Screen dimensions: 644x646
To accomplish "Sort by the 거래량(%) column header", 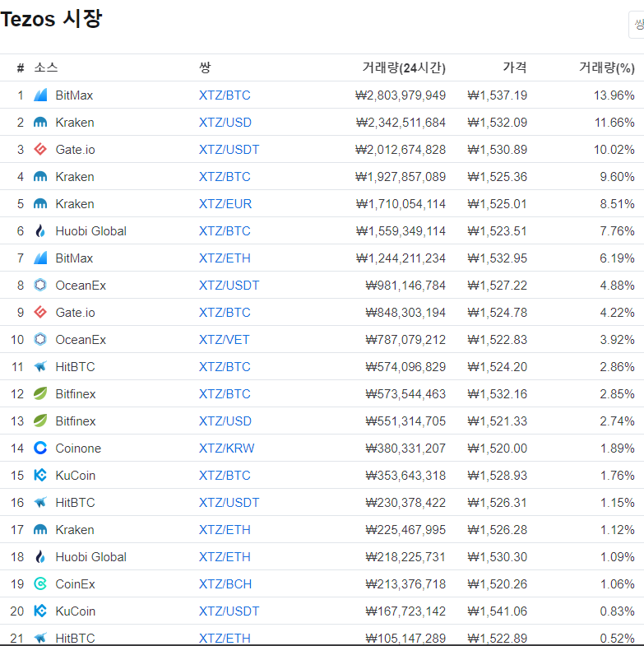I will (607, 67).
